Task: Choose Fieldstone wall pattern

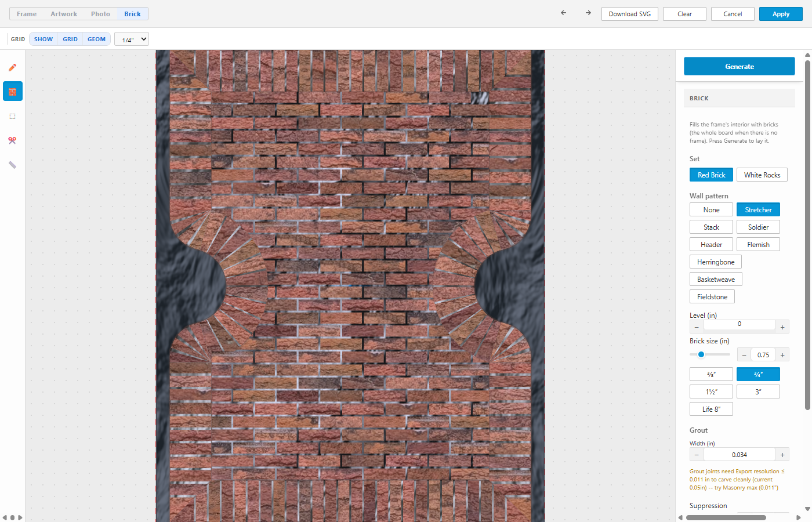Action: 712,296
